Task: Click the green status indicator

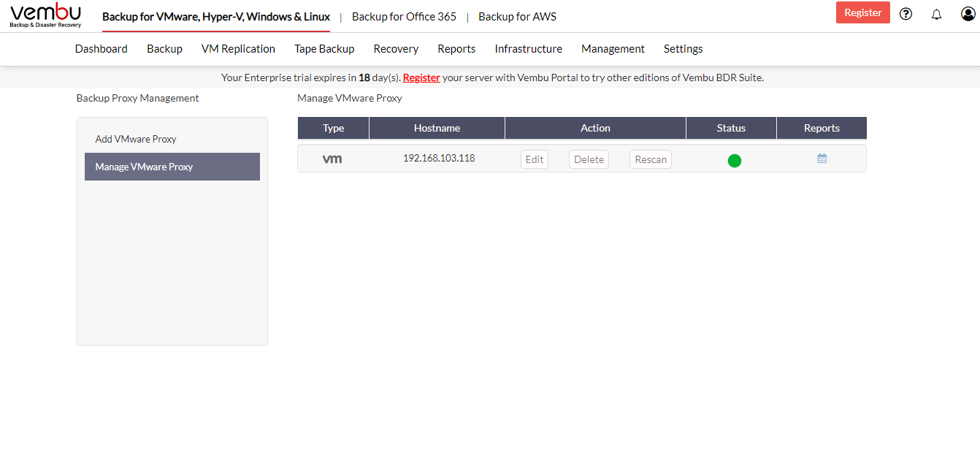Action: click(x=735, y=161)
